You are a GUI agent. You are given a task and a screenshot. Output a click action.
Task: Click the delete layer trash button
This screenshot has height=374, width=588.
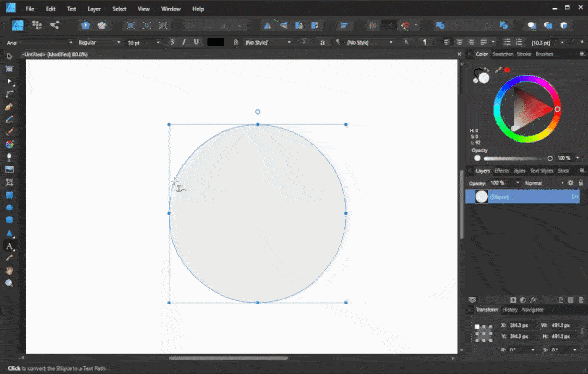click(581, 300)
